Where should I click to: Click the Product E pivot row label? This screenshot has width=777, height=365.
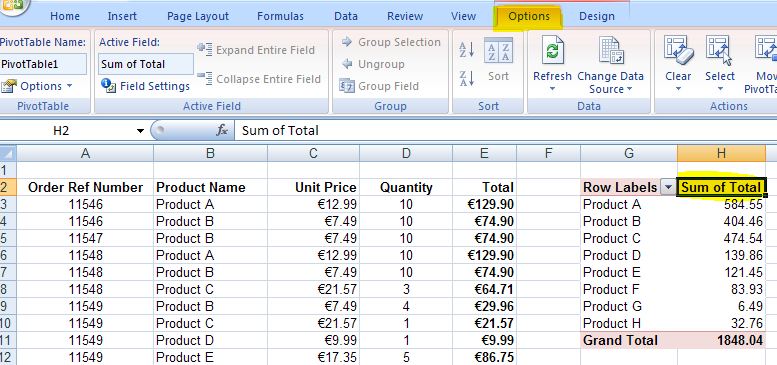[629, 272]
